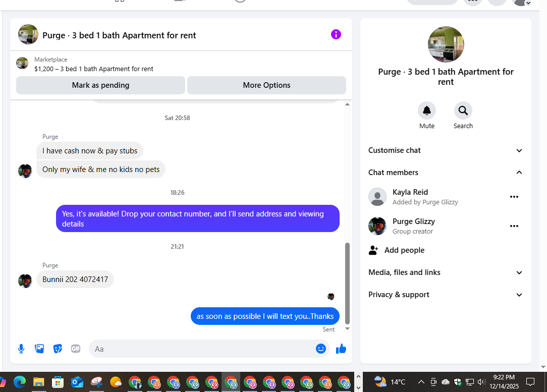The width and height of the screenshot is (547, 392).
Task: Open options menu for Kayla Reid
Action: point(514,197)
